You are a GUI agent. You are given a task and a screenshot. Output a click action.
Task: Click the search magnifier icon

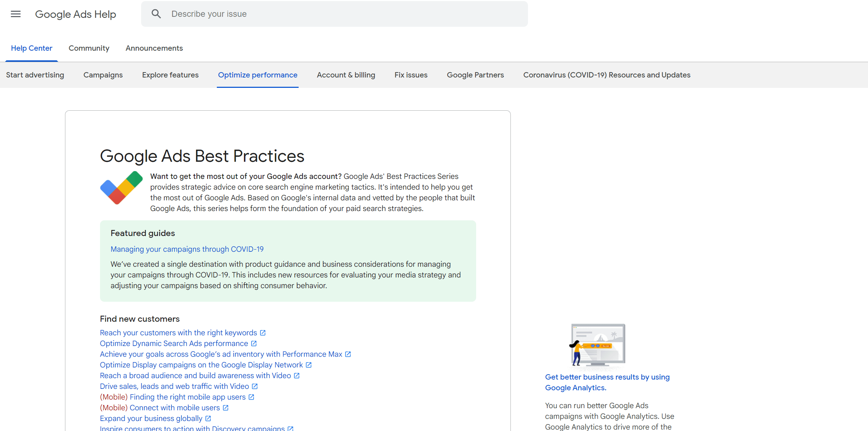pos(156,14)
